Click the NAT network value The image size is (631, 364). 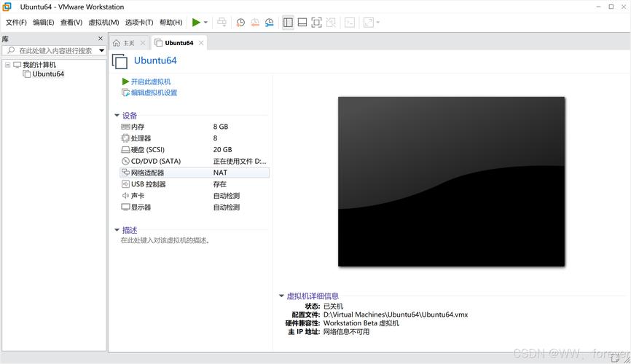(x=220, y=173)
